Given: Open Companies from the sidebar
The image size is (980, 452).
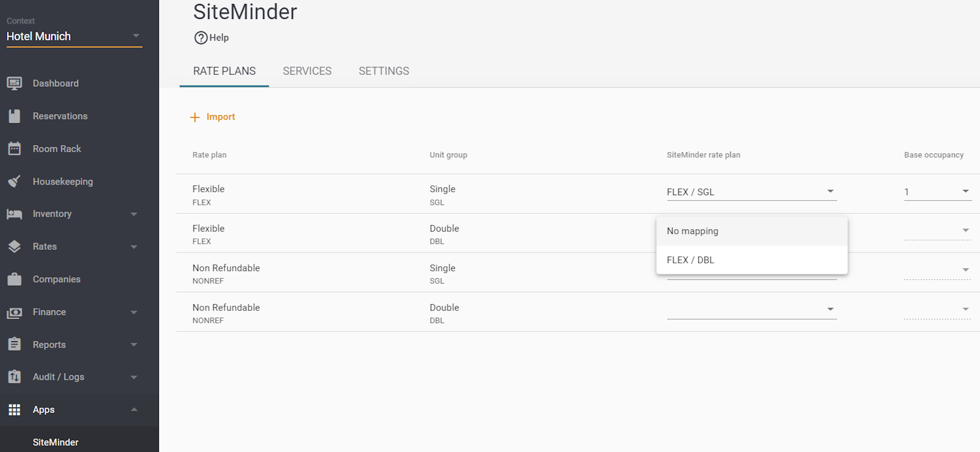Looking at the screenshot, I should click(57, 279).
